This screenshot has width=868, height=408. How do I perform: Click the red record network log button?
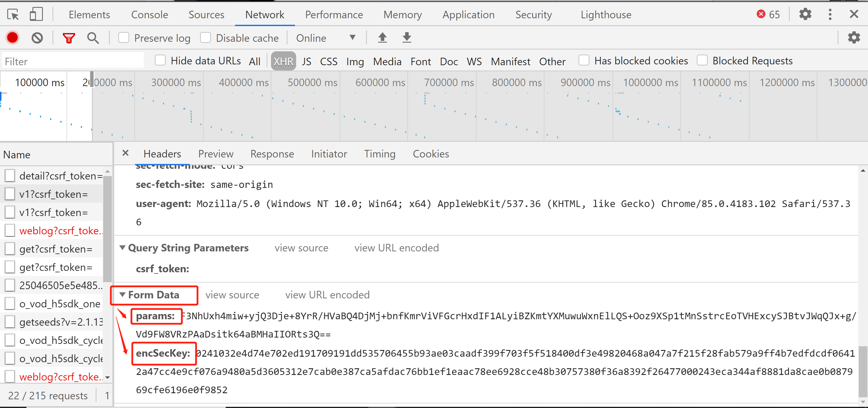pos(12,38)
